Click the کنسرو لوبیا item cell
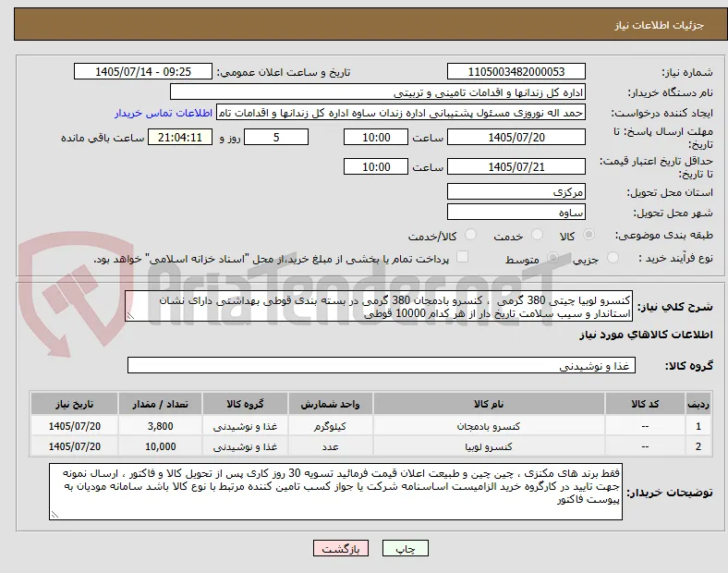Screen dimensions: 728x573 489,446
